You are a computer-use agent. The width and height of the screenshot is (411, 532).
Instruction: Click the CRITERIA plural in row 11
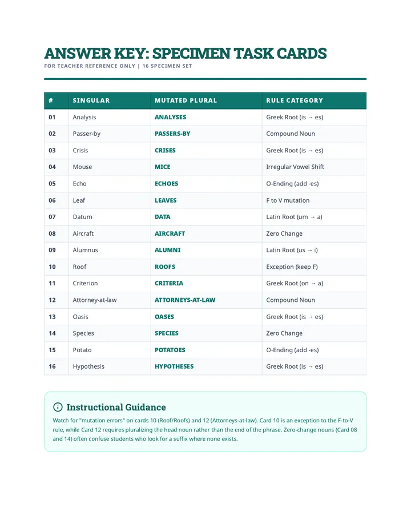(168, 283)
